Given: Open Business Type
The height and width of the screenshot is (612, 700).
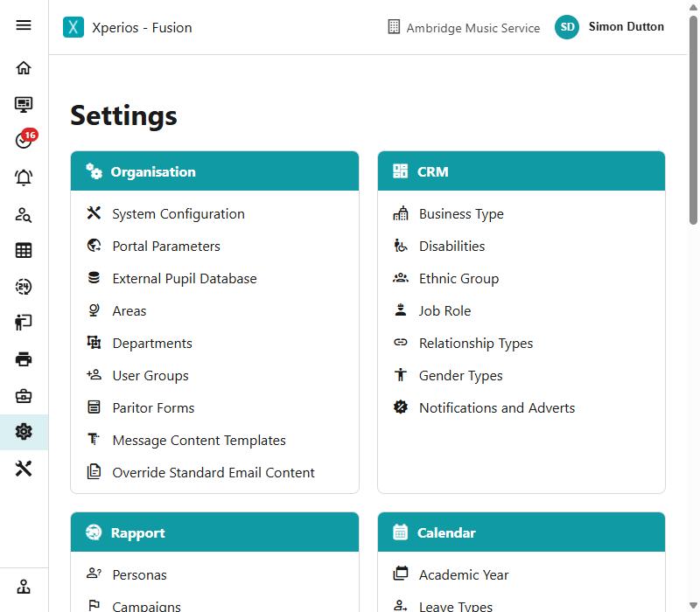Looking at the screenshot, I should (x=461, y=213).
